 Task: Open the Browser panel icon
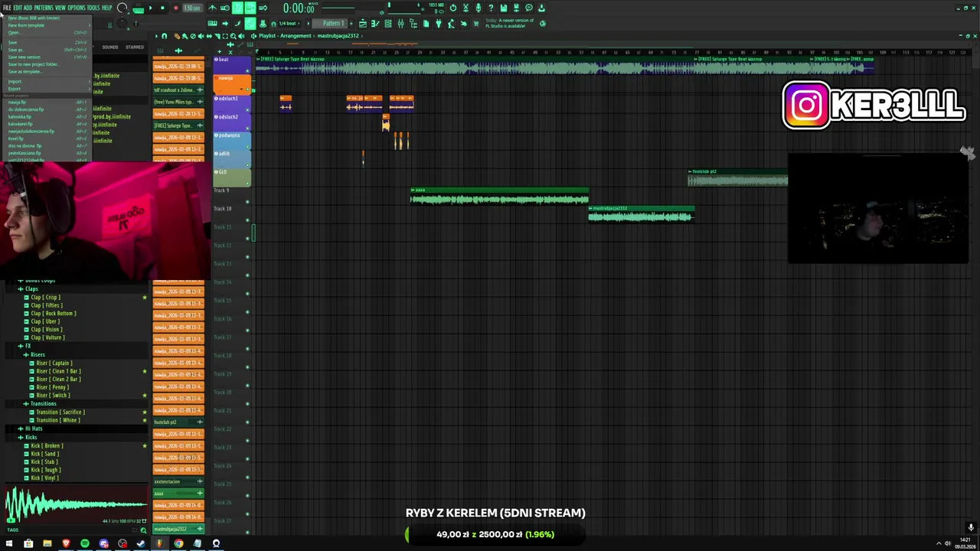pyautogui.click(x=413, y=24)
